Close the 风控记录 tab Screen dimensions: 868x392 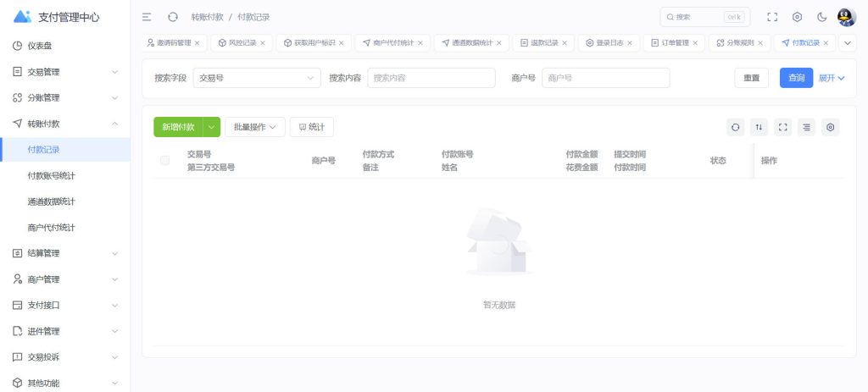263,43
